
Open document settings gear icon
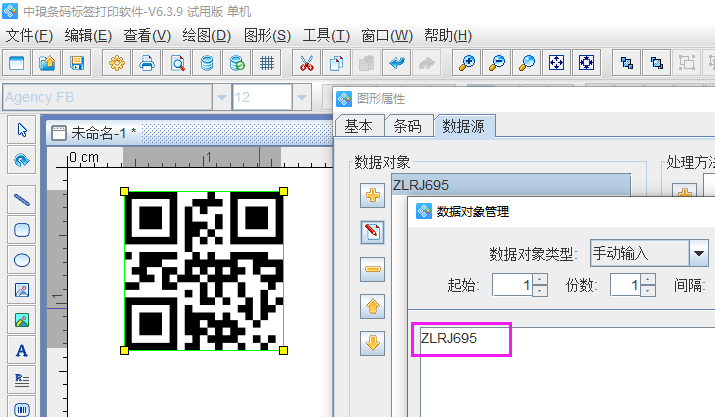(117, 63)
